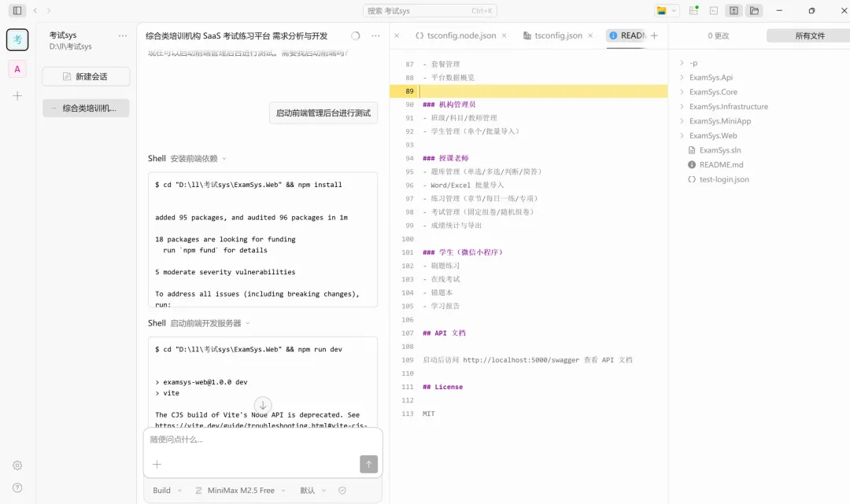Toggle the left sidebar panel icon
This screenshot has width=850, height=504.
point(17,10)
